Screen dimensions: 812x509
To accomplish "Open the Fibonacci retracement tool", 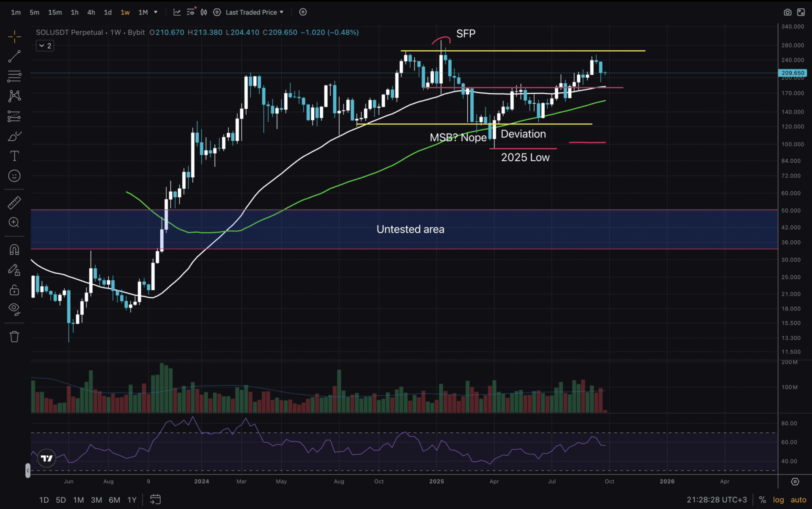I will click(14, 76).
